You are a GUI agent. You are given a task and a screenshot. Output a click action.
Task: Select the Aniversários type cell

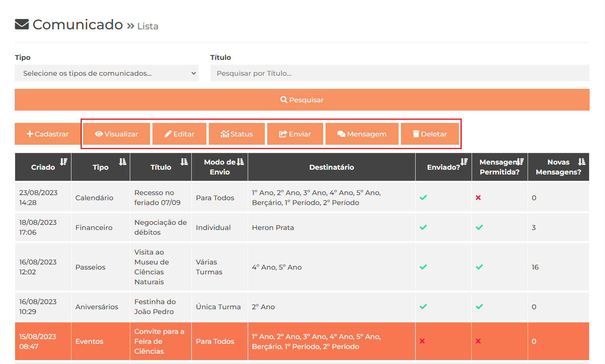coord(100,307)
